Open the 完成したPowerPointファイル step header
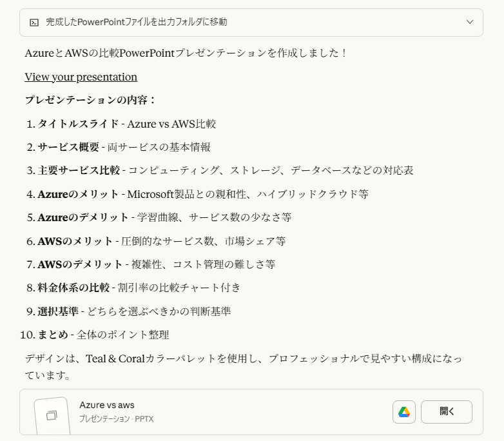The width and height of the screenshot is (504, 441). [251, 23]
